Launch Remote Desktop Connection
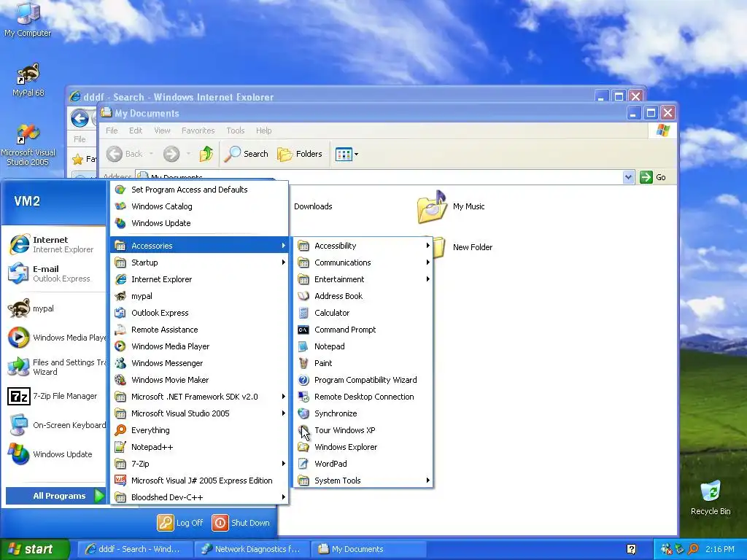 click(x=363, y=397)
